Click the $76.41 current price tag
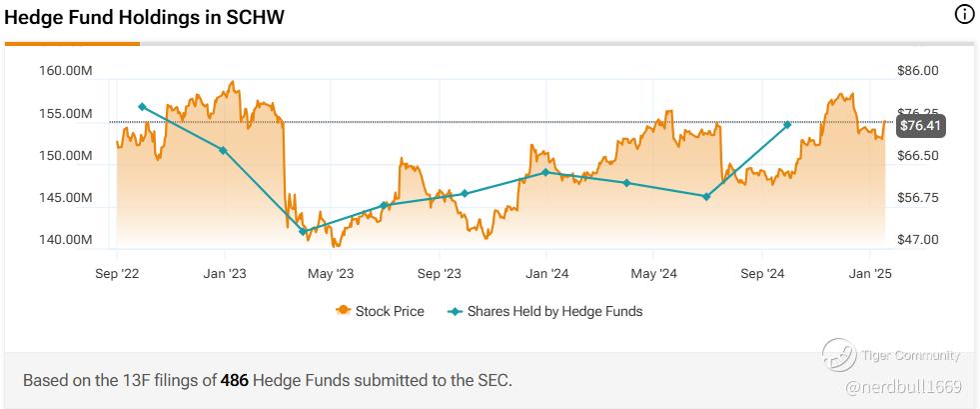This screenshot has width=980, height=409. point(920,126)
